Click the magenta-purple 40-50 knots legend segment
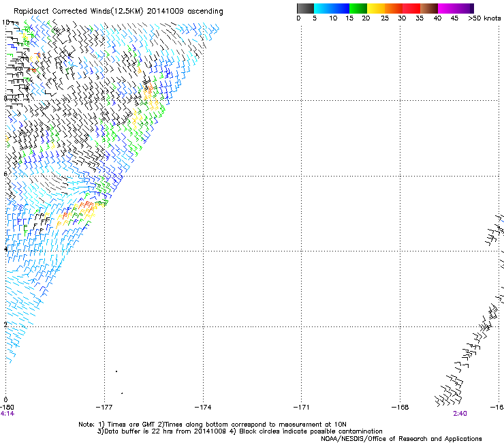504x443 pixels. pos(456,8)
